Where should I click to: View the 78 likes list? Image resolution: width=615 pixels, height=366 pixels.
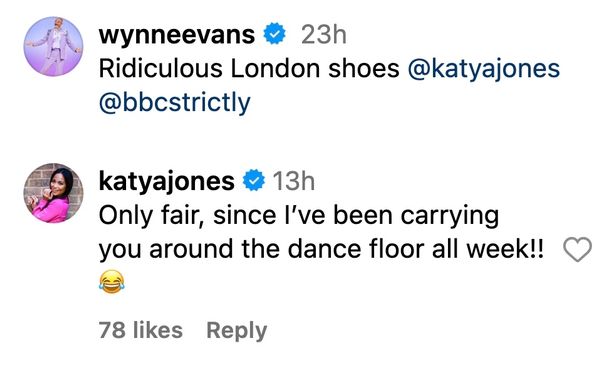(x=140, y=330)
